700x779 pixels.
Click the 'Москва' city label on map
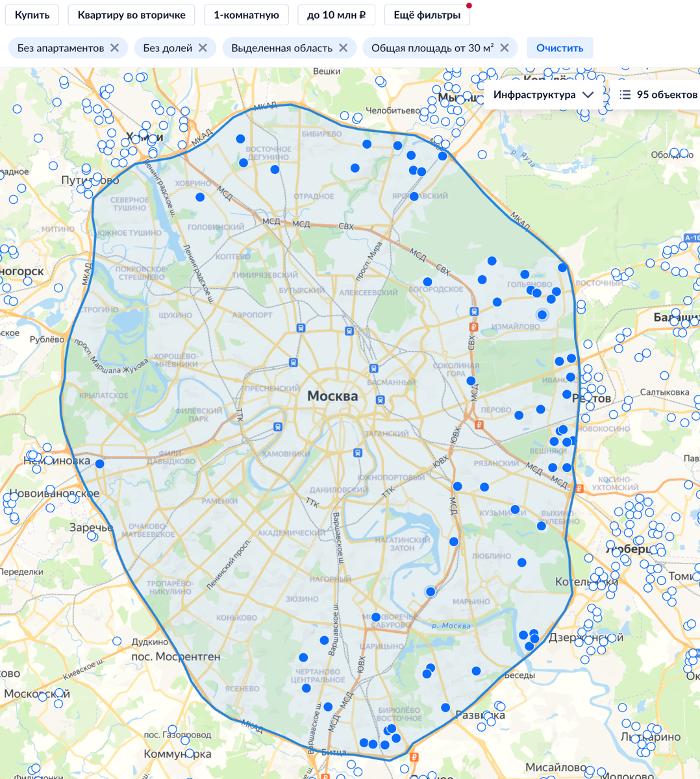(332, 396)
